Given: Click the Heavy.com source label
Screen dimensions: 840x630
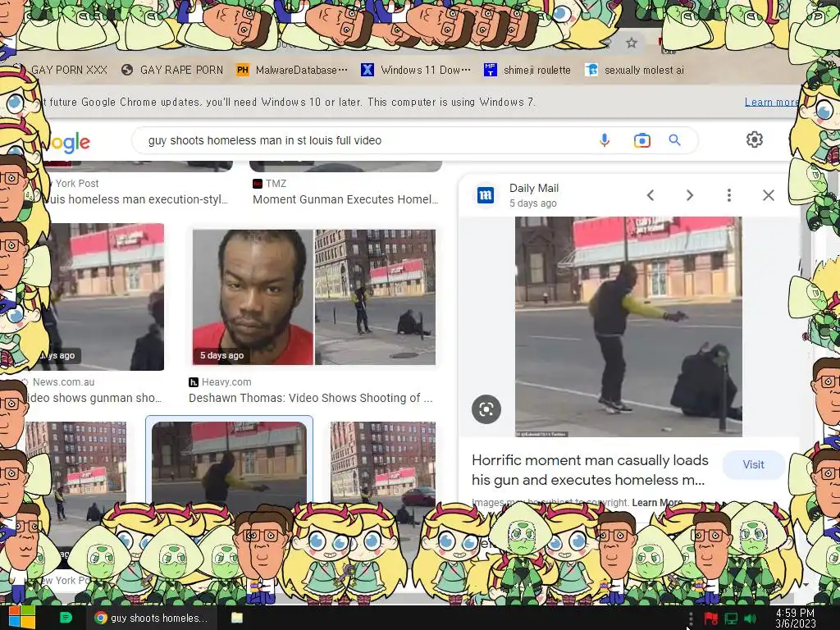Looking at the screenshot, I should (x=226, y=382).
